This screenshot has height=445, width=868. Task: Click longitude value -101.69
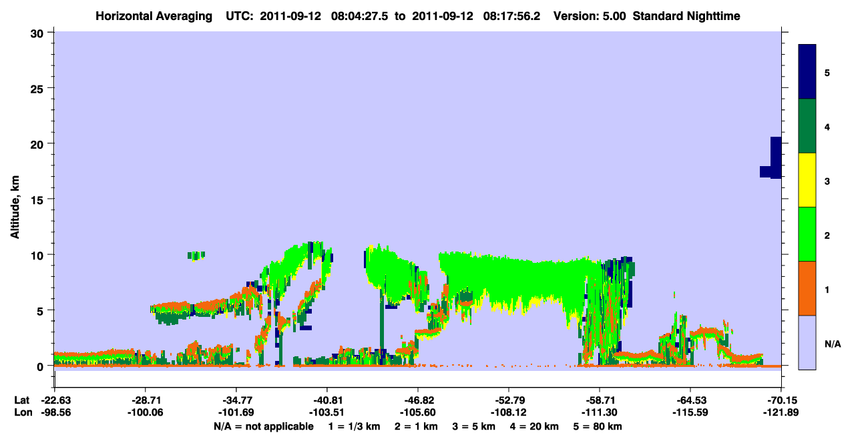point(236,412)
